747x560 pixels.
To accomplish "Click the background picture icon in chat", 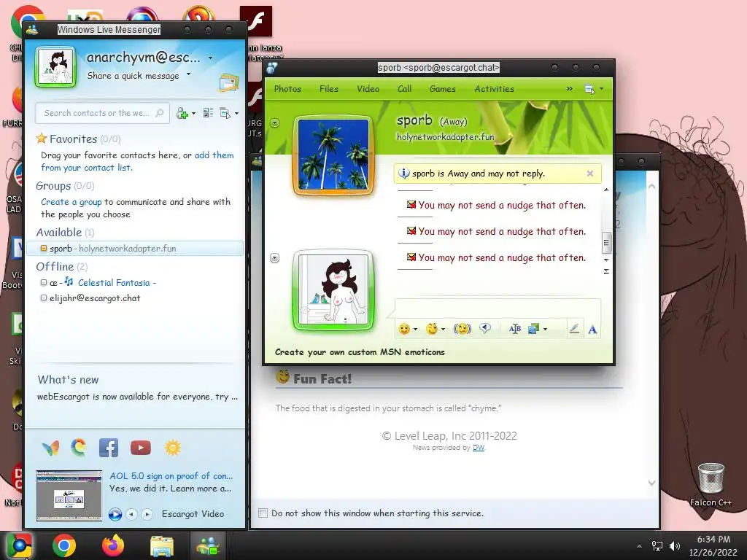I will click(533, 329).
